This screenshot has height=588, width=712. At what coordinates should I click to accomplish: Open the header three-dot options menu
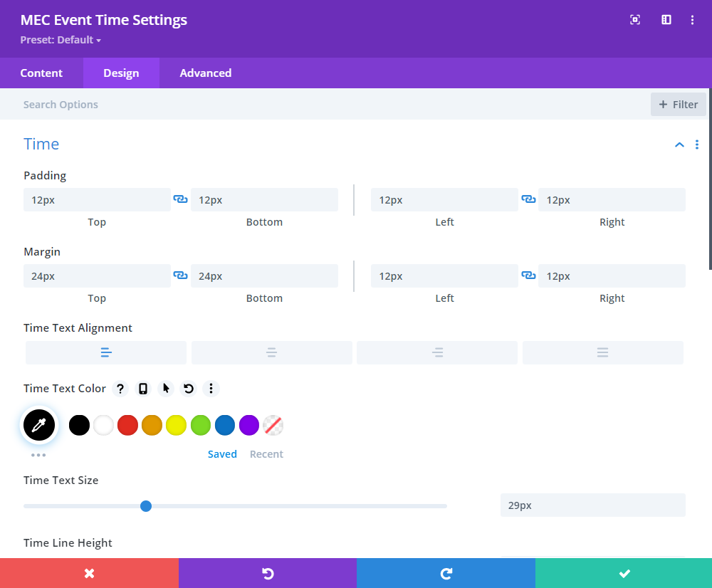click(x=692, y=20)
